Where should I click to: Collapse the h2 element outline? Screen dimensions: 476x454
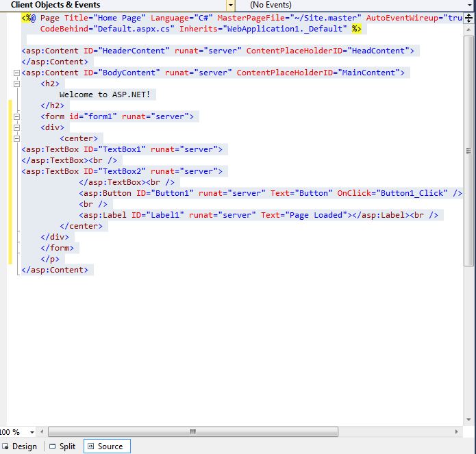(x=16, y=84)
